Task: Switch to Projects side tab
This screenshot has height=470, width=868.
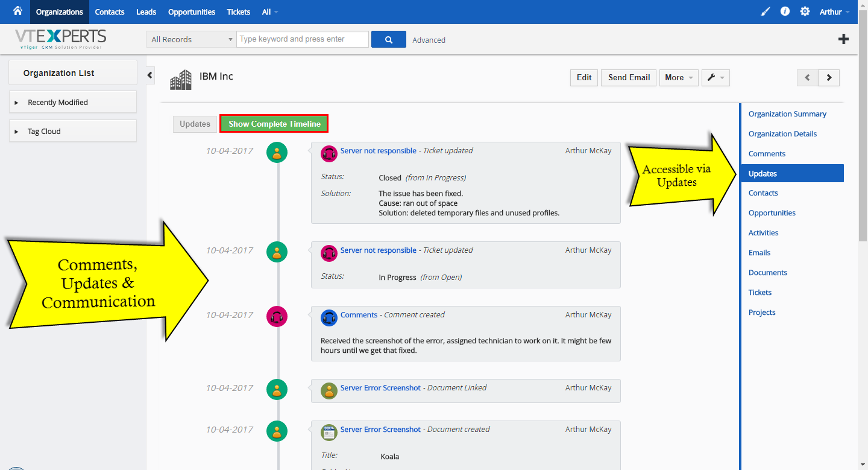Action: click(762, 313)
